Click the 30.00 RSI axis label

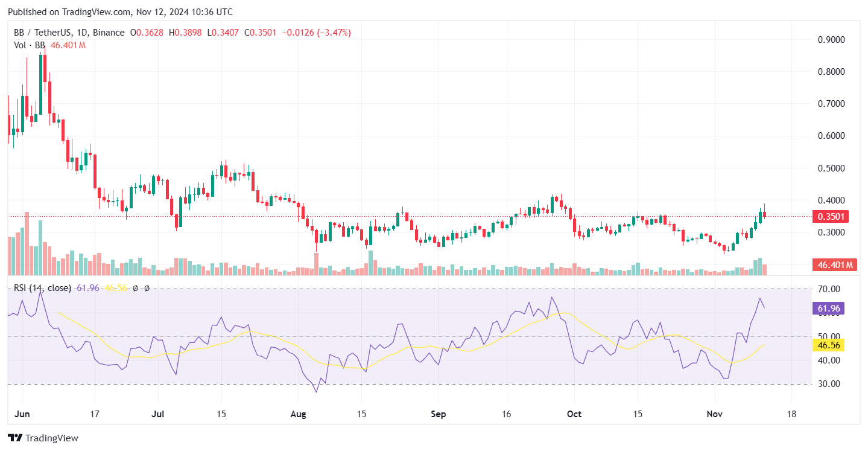coord(829,384)
